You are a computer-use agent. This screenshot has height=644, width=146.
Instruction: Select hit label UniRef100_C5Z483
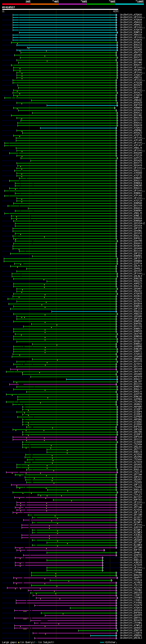(x=131, y=402)
